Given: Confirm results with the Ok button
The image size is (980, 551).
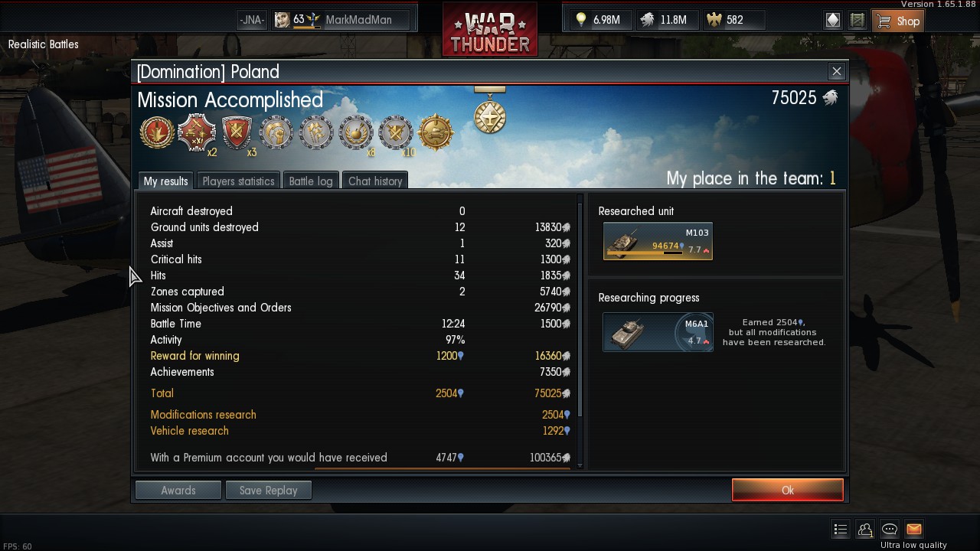Looking at the screenshot, I should tap(787, 491).
